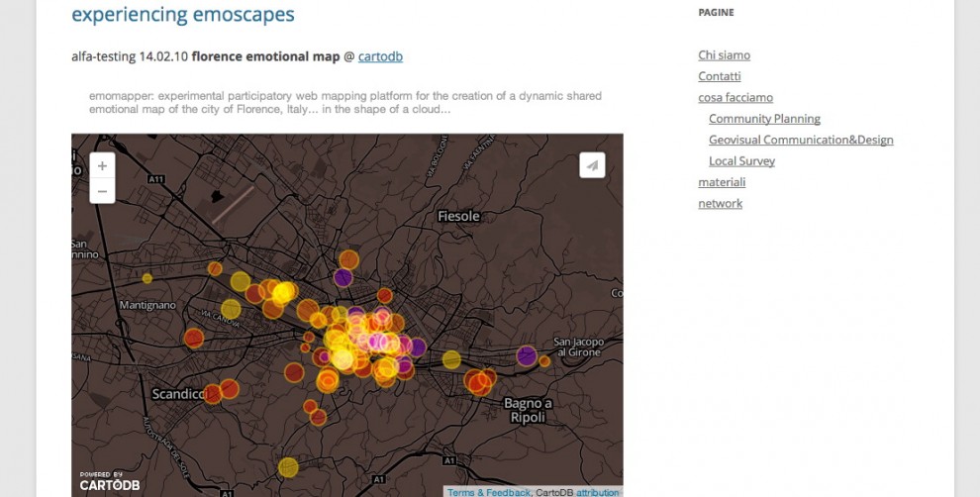This screenshot has width=980, height=497.
Task: Click the VIA CANOVA street label
Action: coord(221,318)
